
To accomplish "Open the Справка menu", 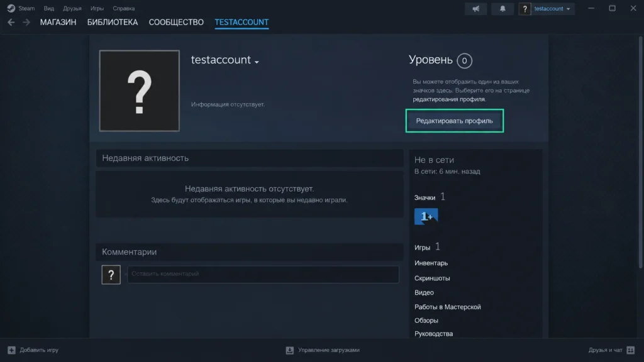I will tap(124, 8).
